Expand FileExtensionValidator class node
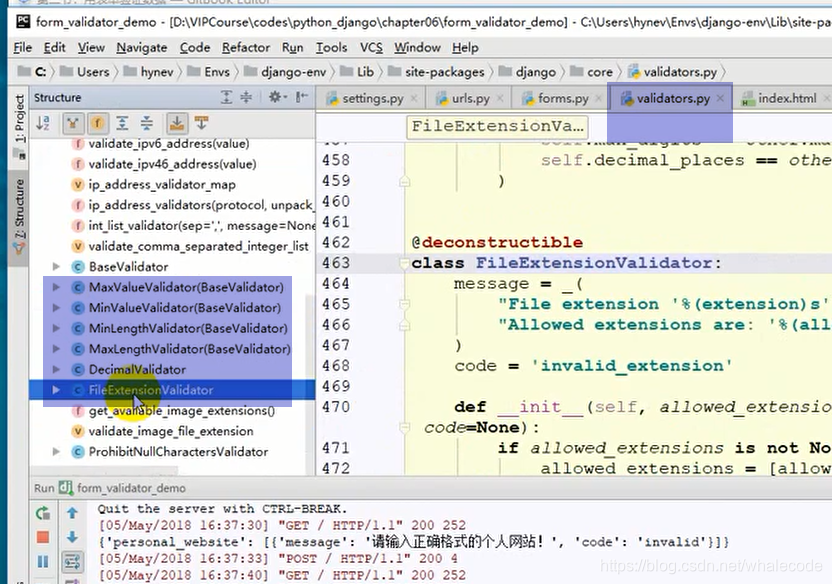The width and height of the screenshot is (832, 584). [56, 390]
